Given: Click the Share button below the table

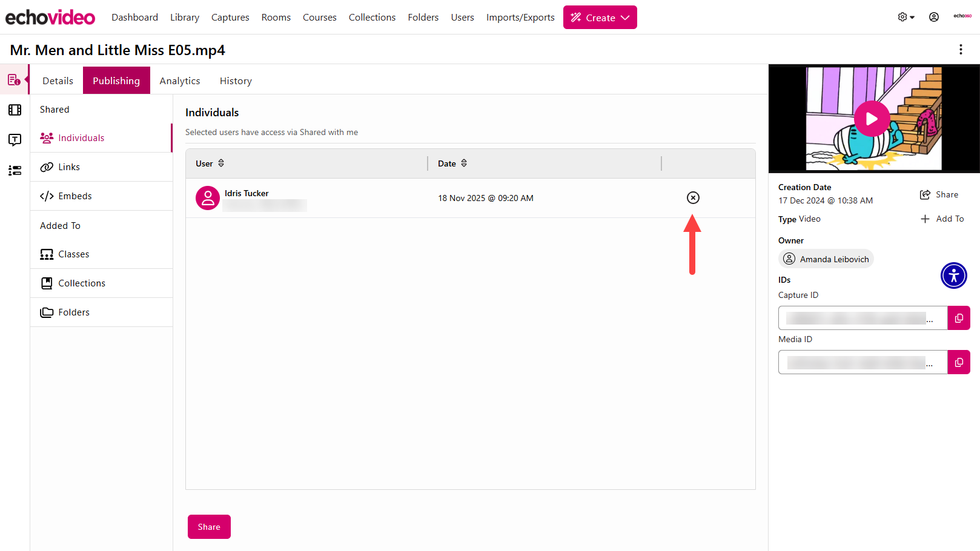Looking at the screenshot, I should coord(209,526).
